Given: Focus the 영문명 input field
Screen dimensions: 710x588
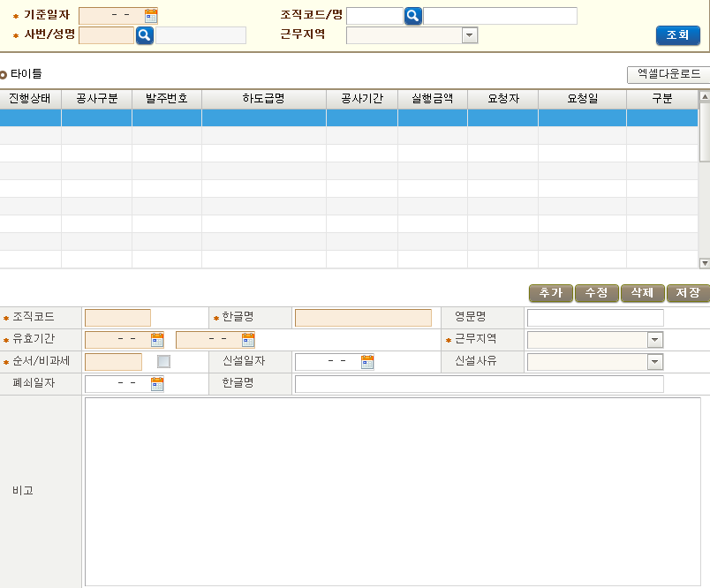Looking at the screenshot, I should click(x=595, y=318).
